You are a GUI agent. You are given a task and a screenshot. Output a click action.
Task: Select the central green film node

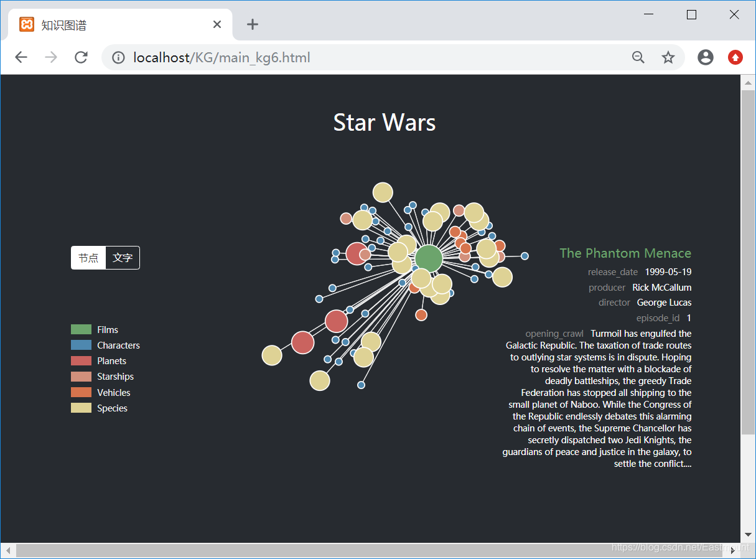[429, 258]
